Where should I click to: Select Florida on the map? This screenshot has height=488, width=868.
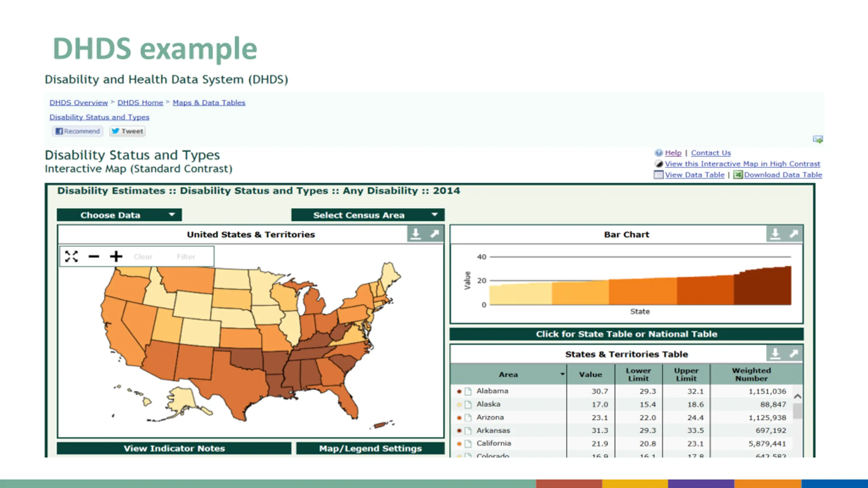tap(349, 402)
